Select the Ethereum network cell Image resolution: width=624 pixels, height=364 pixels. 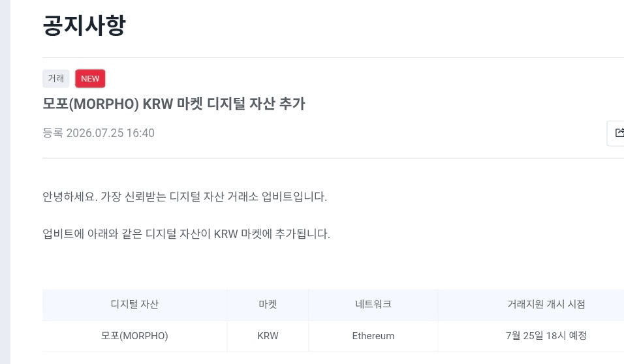coord(373,336)
